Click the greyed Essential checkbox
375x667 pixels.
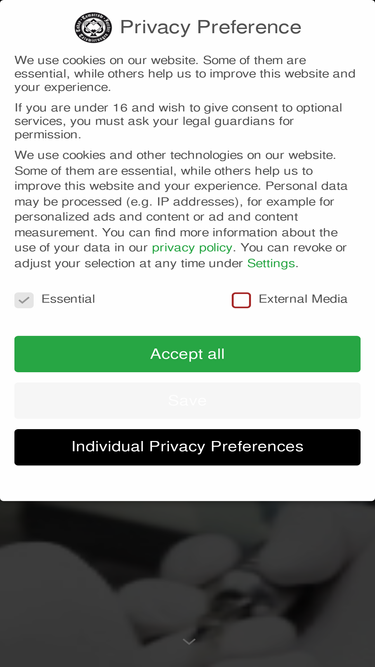(24, 300)
